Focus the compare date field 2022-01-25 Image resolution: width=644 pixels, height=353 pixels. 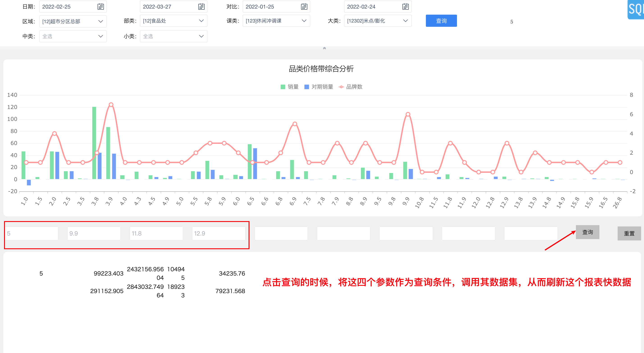pyautogui.click(x=276, y=7)
